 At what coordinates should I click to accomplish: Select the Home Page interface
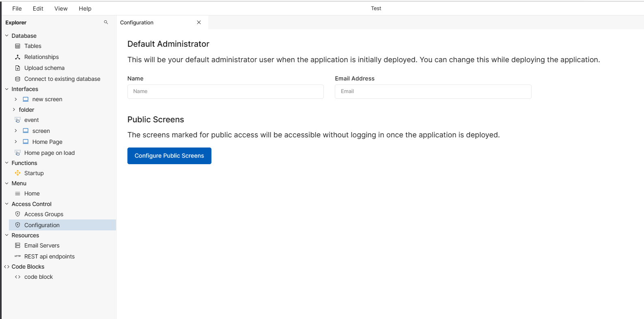click(47, 142)
